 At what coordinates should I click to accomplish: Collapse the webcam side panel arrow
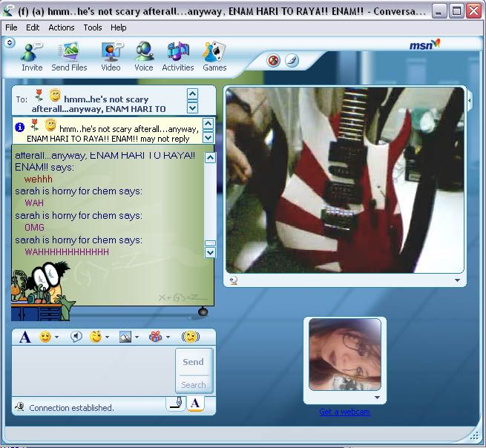tap(469, 99)
